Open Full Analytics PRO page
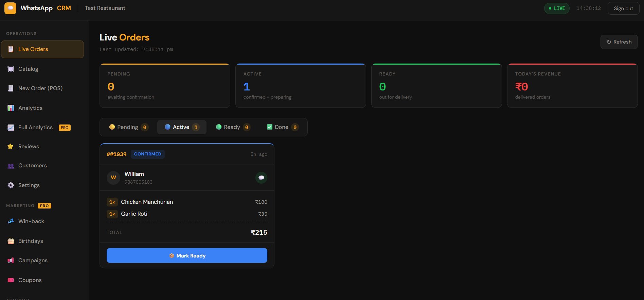 tap(42, 128)
